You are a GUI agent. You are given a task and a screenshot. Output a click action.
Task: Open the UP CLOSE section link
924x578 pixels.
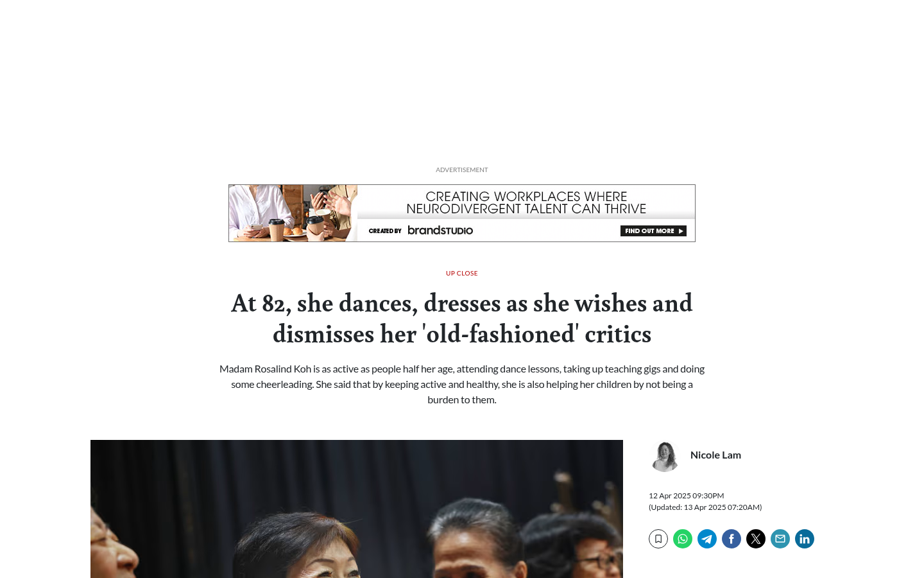pyautogui.click(x=462, y=273)
